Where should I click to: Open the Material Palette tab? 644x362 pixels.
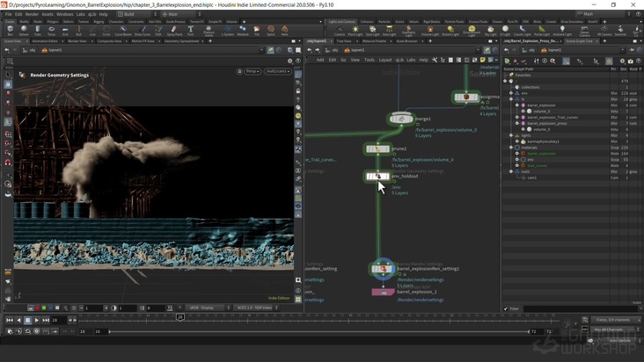point(376,40)
